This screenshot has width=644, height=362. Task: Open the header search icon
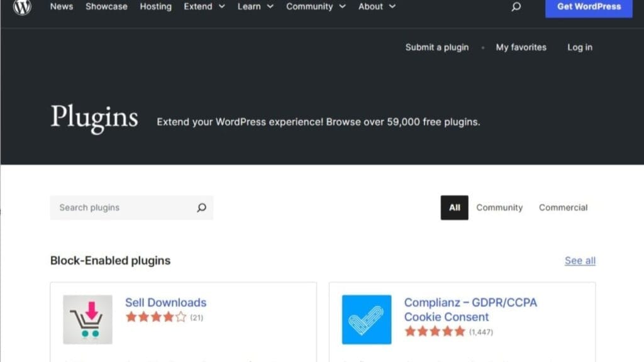tap(516, 7)
